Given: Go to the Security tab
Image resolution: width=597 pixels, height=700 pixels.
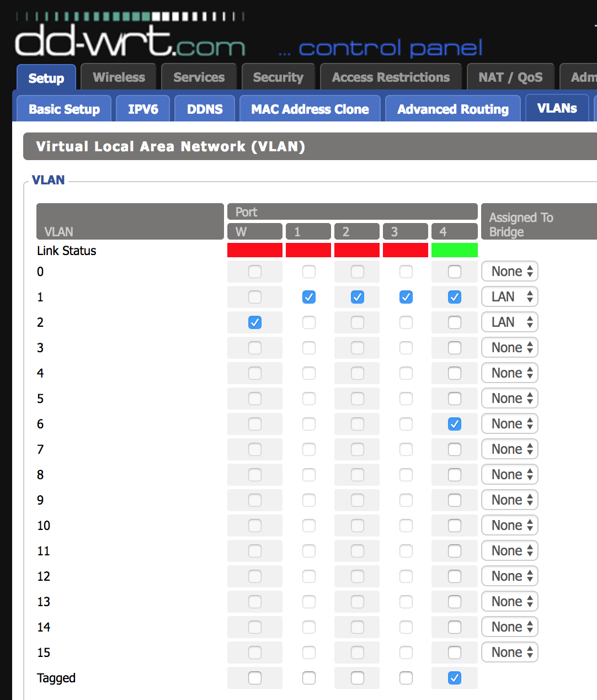Looking at the screenshot, I should [x=278, y=77].
